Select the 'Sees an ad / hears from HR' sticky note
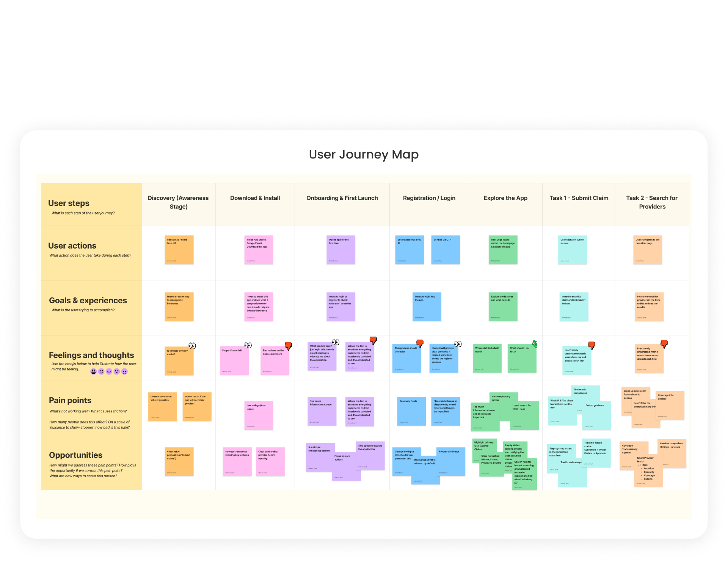728x561 pixels. point(179,250)
